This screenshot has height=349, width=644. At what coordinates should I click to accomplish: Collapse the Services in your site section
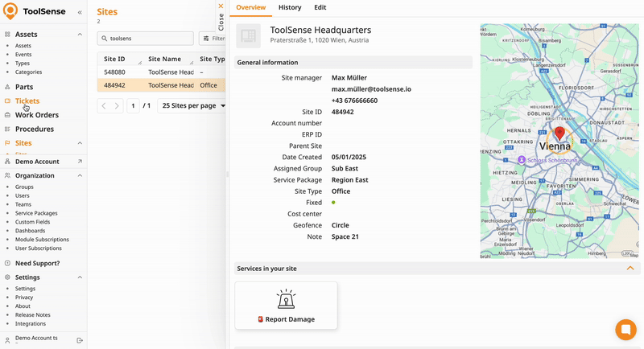[630, 268]
